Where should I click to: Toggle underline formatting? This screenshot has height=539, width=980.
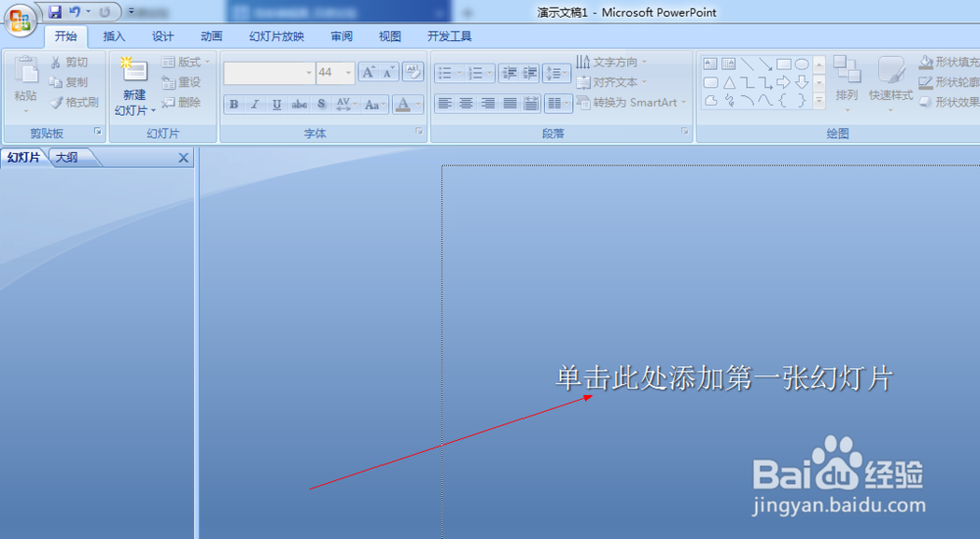tap(277, 104)
